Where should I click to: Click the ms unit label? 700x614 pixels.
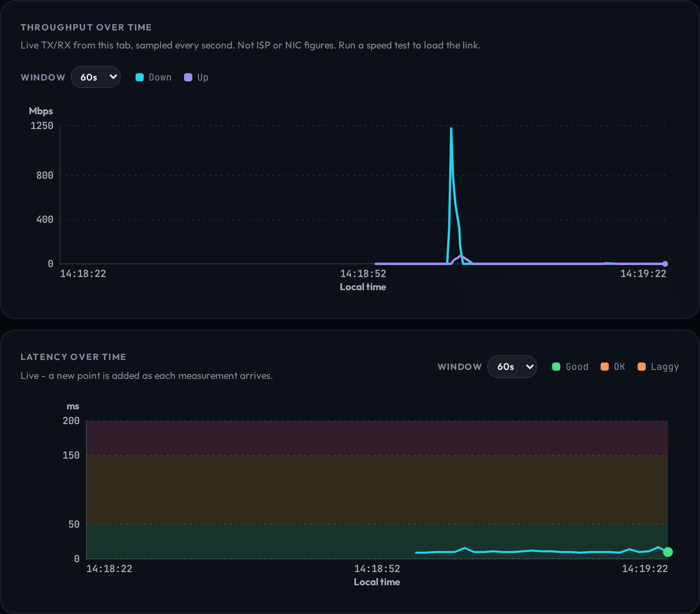click(x=73, y=406)
